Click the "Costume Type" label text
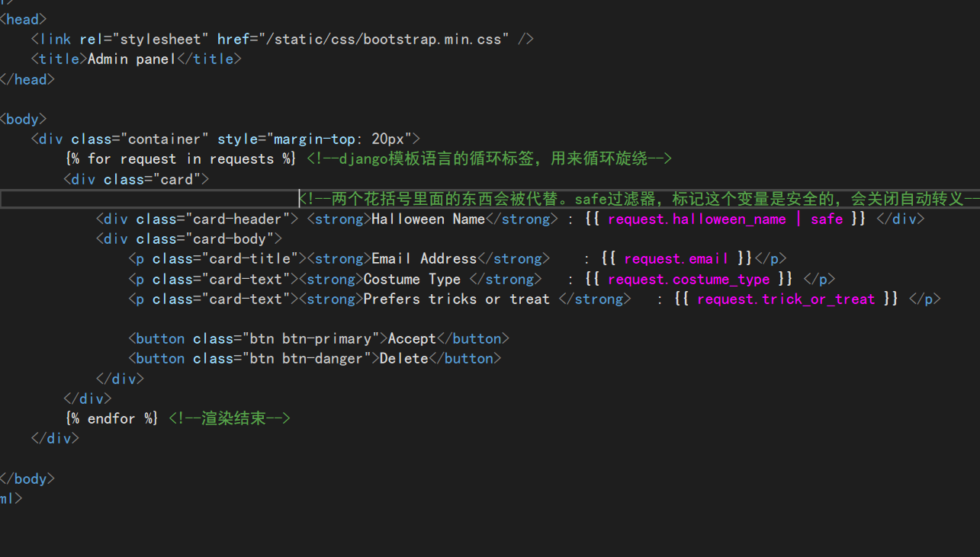The height and width of the screenshot is (557, 980). tap(412, 279)
